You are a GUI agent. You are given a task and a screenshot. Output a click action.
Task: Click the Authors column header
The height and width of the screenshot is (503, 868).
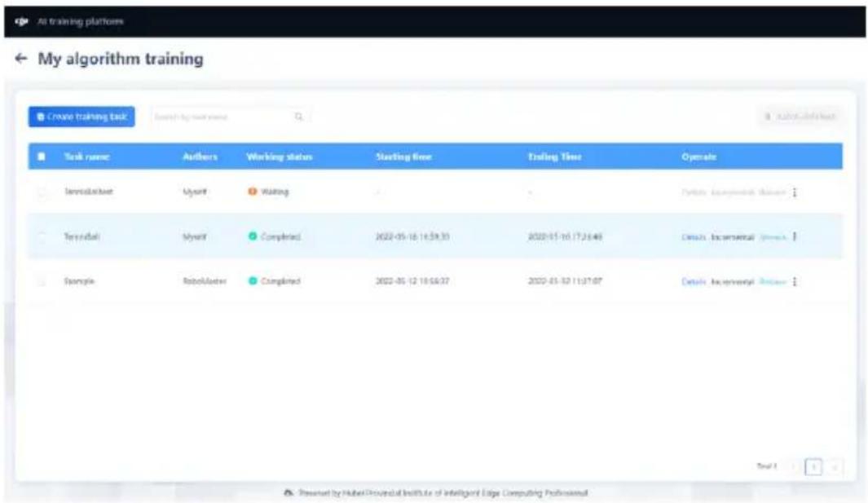200,157
